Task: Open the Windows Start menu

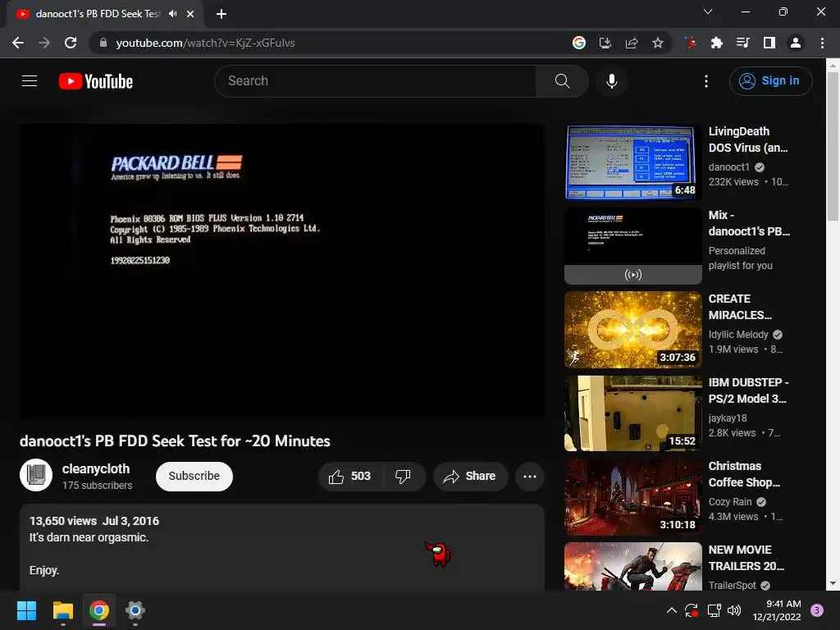Action: (x=26, y=610)
